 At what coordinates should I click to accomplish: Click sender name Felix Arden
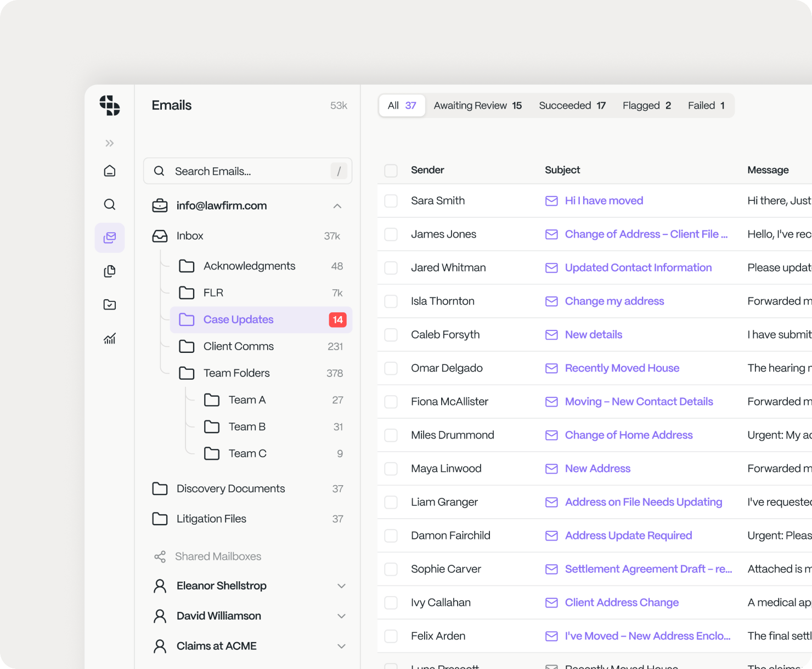438,636
